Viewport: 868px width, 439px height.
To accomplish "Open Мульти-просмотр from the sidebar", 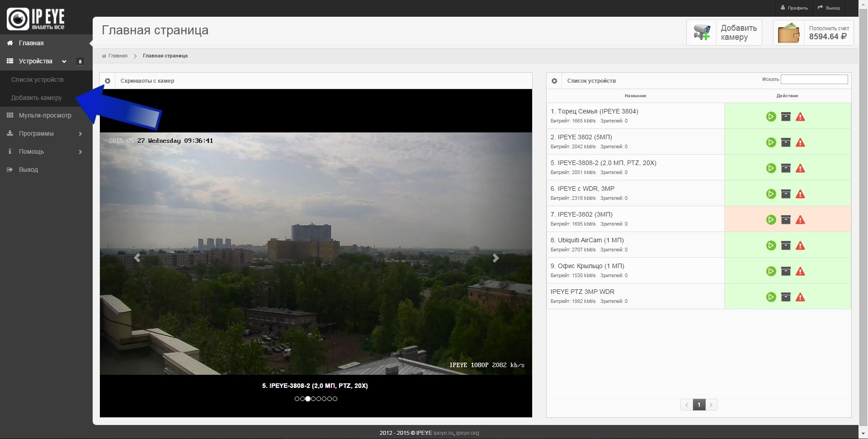I will coord(45,115).
